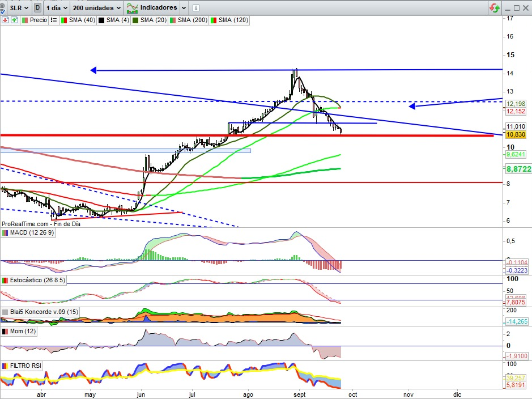This screenshot has height=399, width=532.
Task: Click the oct label on time axis
Action: [x=353, y=394]
